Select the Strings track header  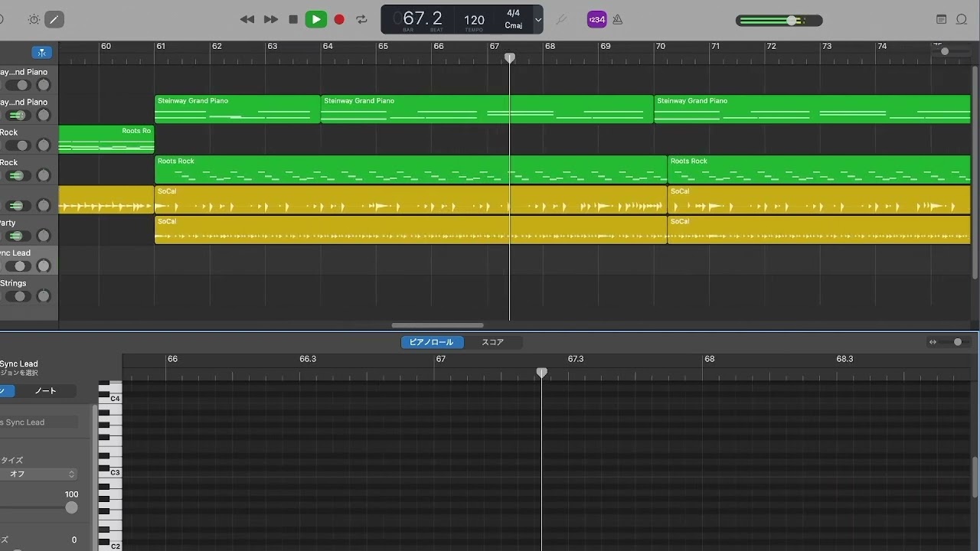28,290
